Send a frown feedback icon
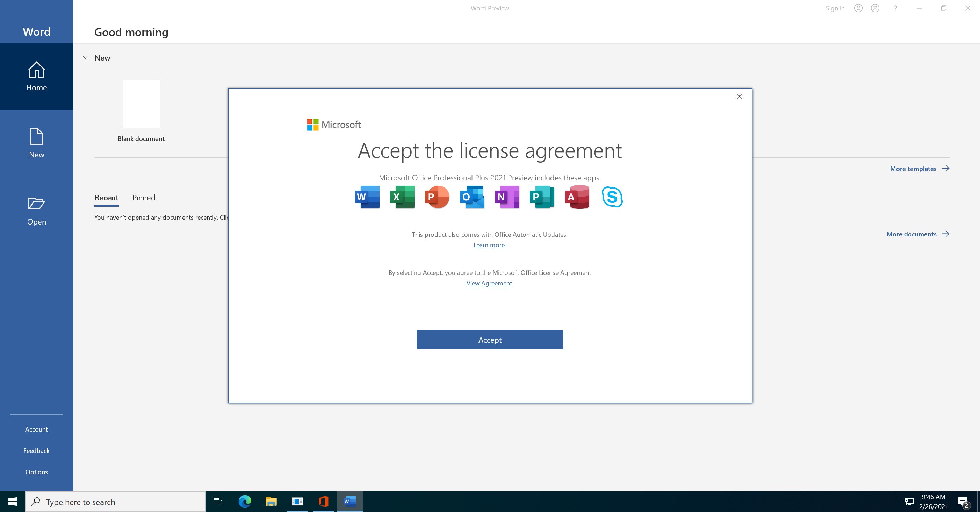 point(875,8)
